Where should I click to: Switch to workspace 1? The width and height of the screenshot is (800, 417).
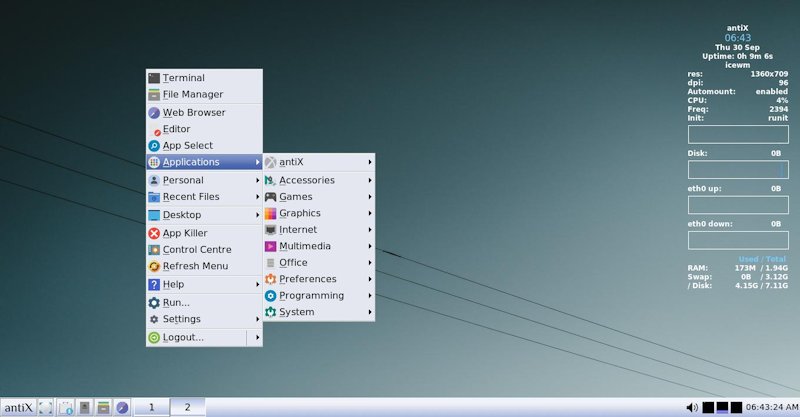152,407
